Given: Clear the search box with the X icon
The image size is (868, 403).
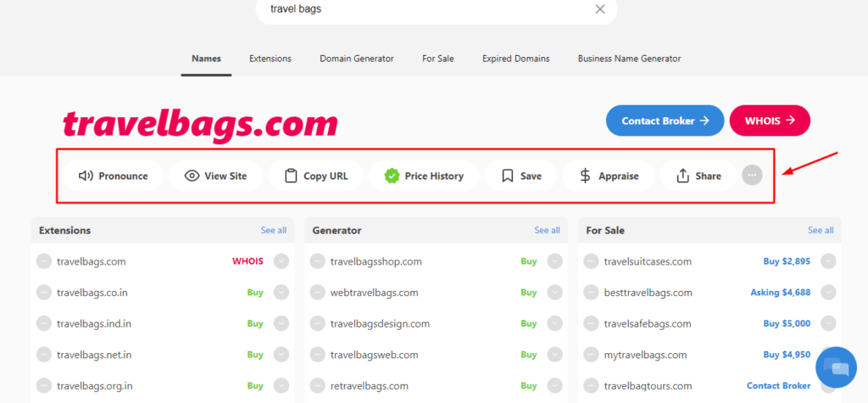Looking at the screenshot, I should 600,8.
